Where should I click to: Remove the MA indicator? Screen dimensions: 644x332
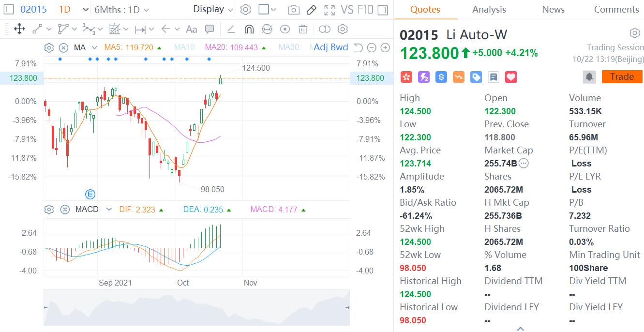(63, 47)
